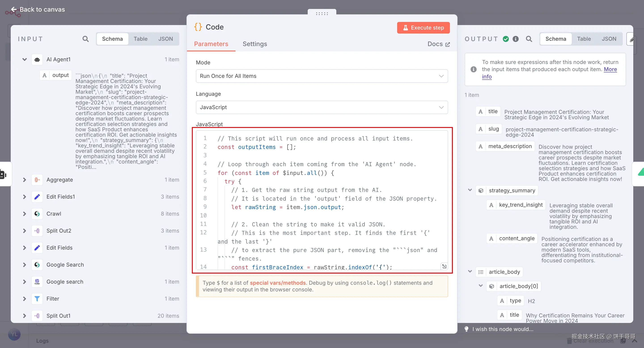Switch OUTPUT view to JSON
This screenshot has width=644, height=348.
[x=609, y=39]
